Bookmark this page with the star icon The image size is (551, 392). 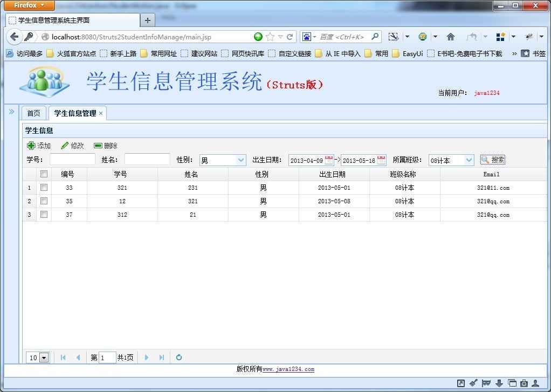pos(270,37)
